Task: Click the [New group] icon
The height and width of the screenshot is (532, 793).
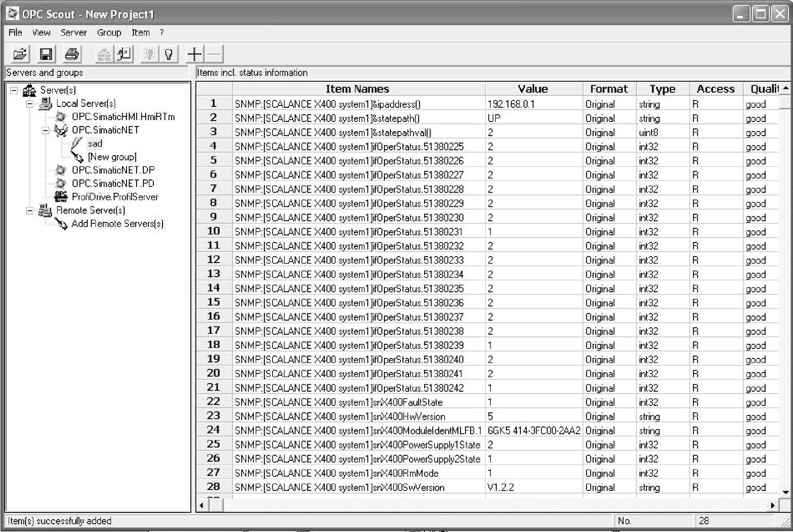Action: pos(78,157)
